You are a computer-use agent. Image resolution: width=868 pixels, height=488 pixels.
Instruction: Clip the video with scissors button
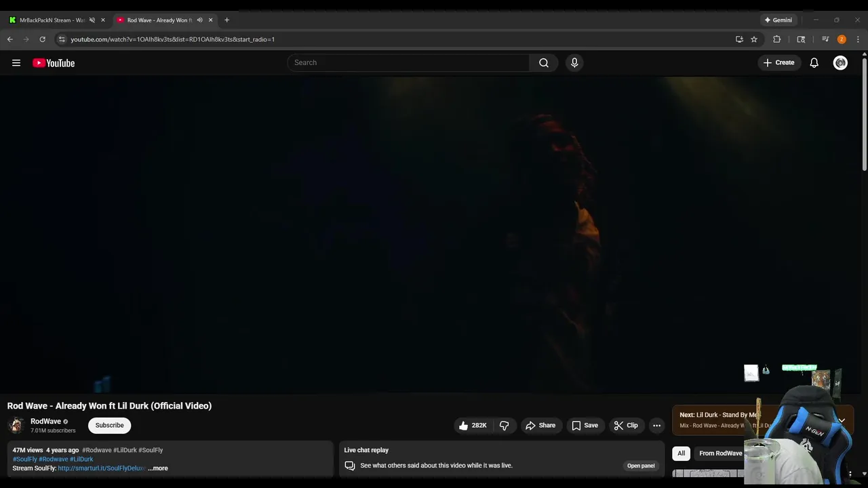pyautogui.click(x=625, y=426)
